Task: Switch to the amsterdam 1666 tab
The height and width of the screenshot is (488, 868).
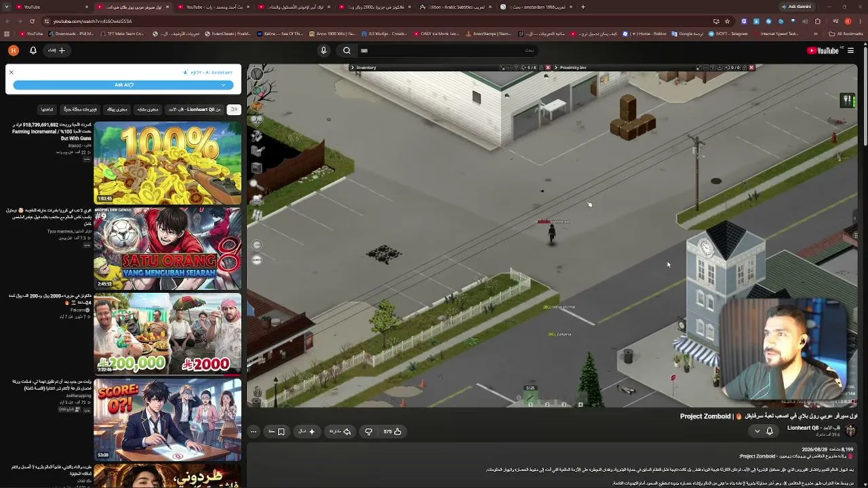Action: 536,7
